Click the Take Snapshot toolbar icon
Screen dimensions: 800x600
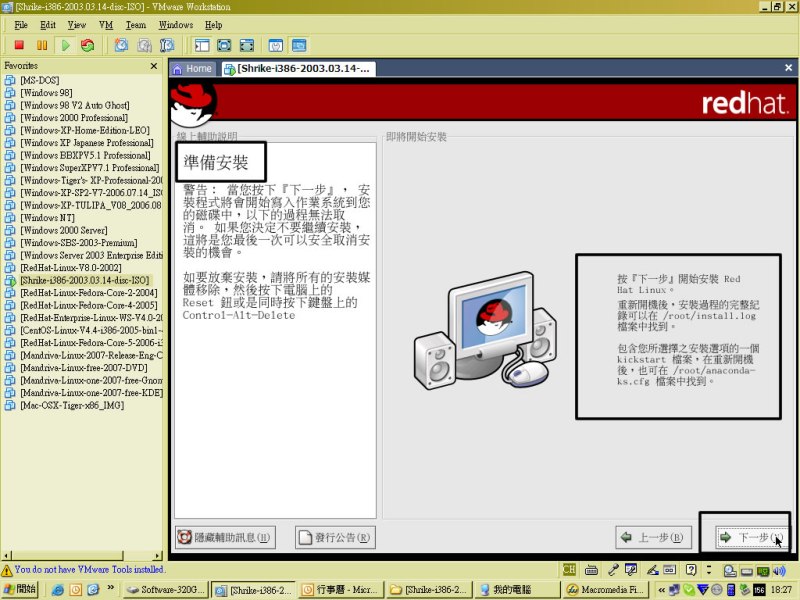coord(121,45)
